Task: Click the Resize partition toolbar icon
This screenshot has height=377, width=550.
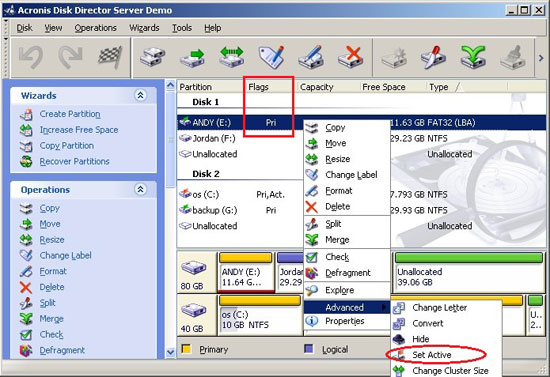Action: (232, 57)
